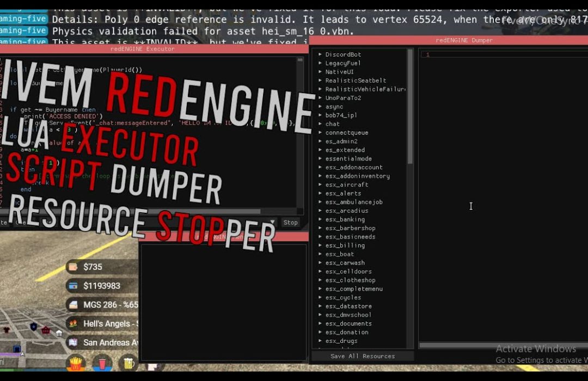Select esx_arcadius resource
588x381 pixels.
tap(347, 211)
